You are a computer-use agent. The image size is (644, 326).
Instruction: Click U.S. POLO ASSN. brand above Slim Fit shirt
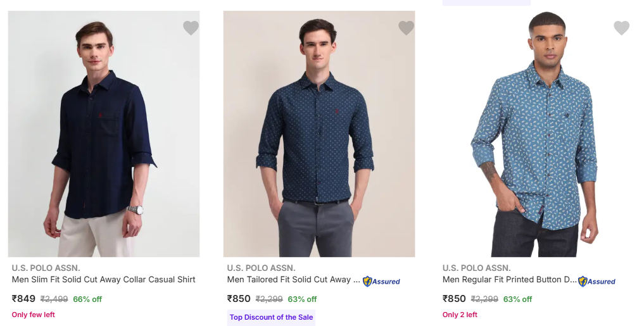[x=46, y=268]
